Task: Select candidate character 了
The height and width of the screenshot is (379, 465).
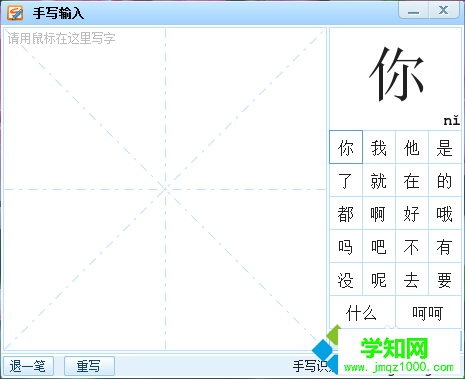Action: point(346,180)
